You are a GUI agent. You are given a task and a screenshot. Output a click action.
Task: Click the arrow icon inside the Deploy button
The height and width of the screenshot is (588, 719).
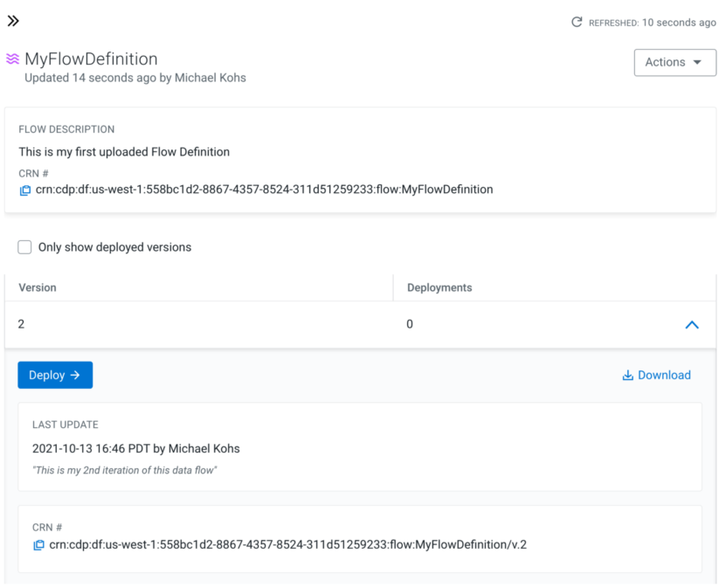(x=74, y=374)
